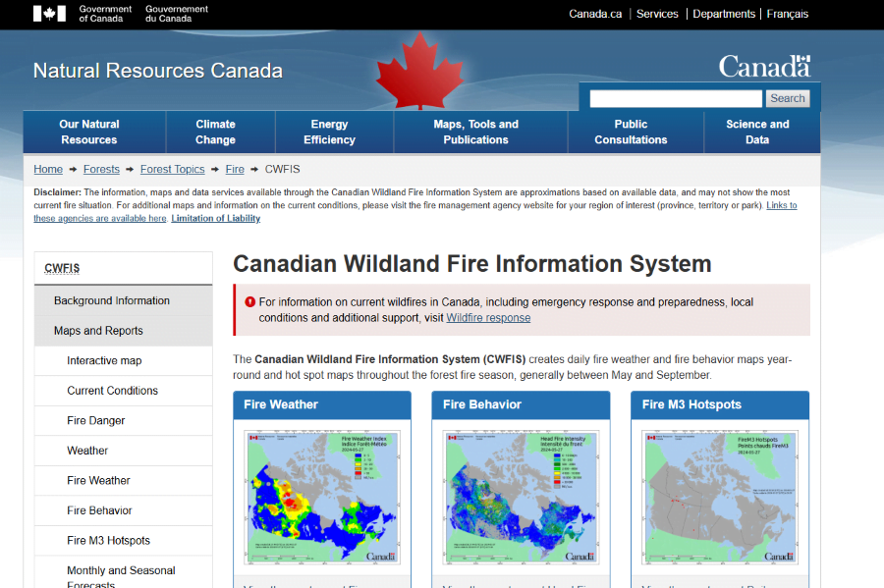Go to Fire breadcrumb
884x588 pixels.
235,169
